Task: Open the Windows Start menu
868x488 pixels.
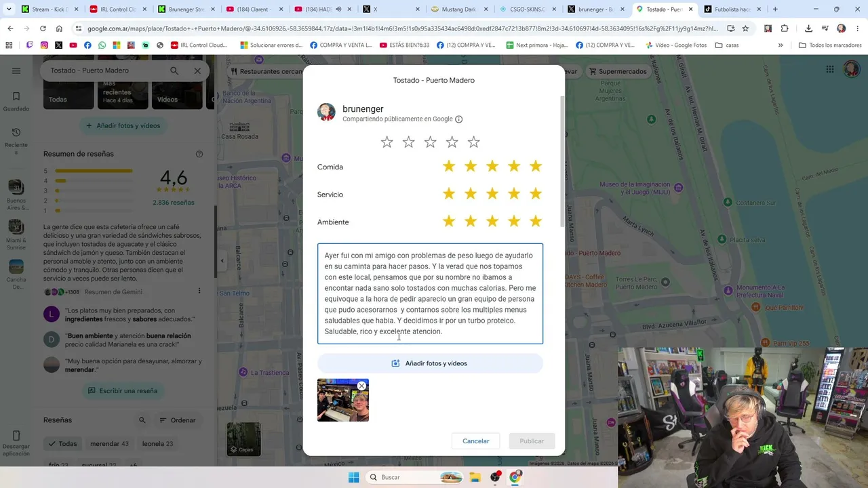Action: 353,477
